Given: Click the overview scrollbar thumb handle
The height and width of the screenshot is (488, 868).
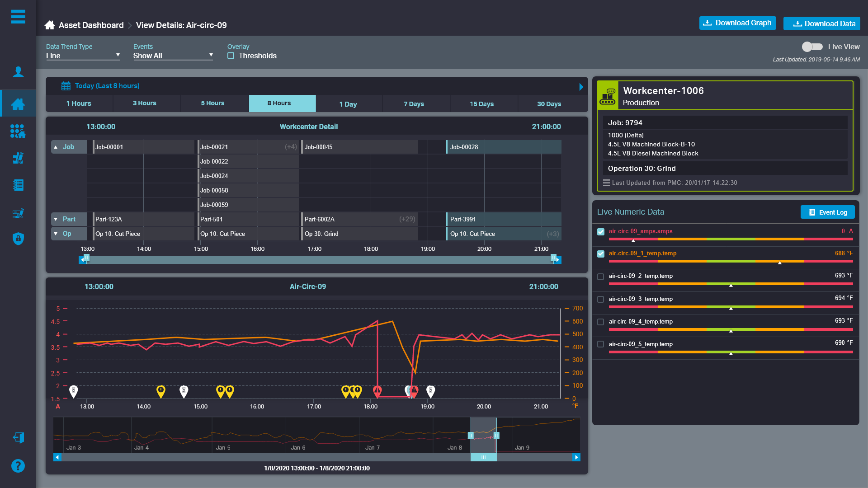Looking at the screenshot, I should [483, 457].
